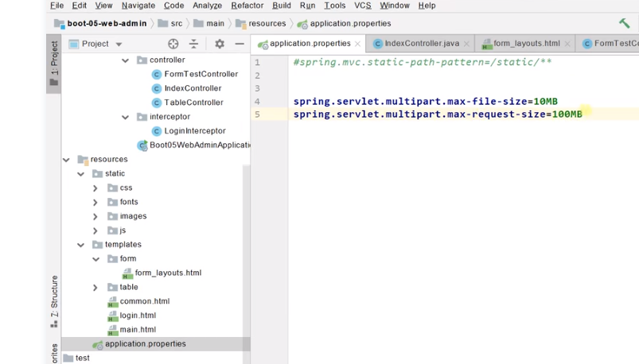This screenshot has height=364, width=639.
Task: Collapse the resources folder
Action: pos(66,160)
